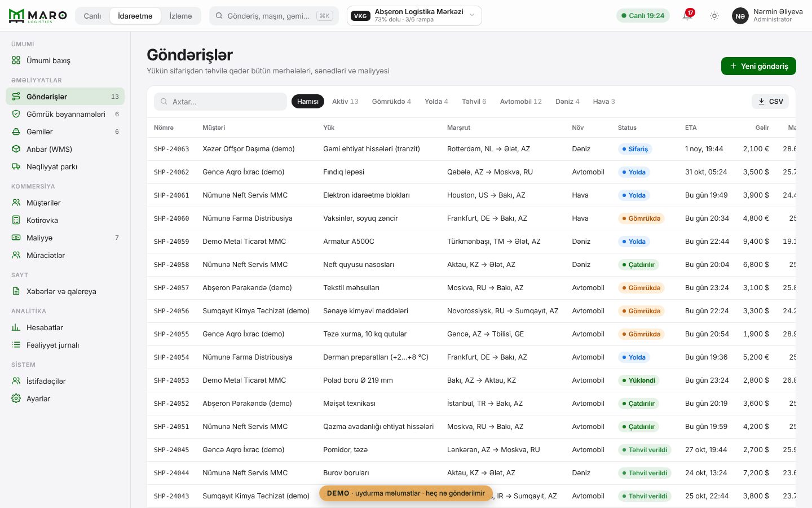Image resolution: width=812 pixels, height=508 pixels.
Task: Click the Müraciətlər sidebar icon
Action: click(x=16, y=255)
